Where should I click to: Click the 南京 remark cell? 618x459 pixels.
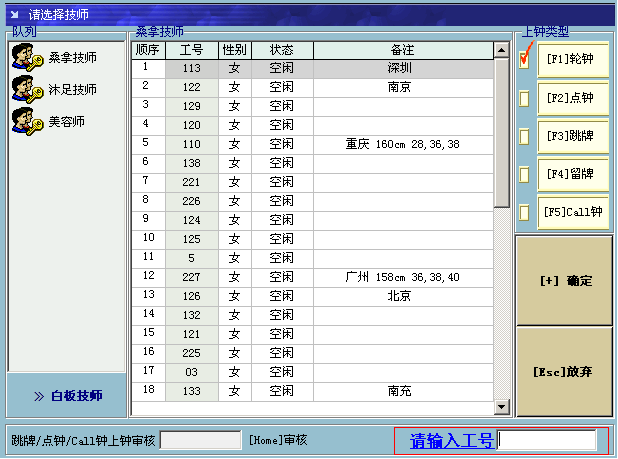(403, 87)
